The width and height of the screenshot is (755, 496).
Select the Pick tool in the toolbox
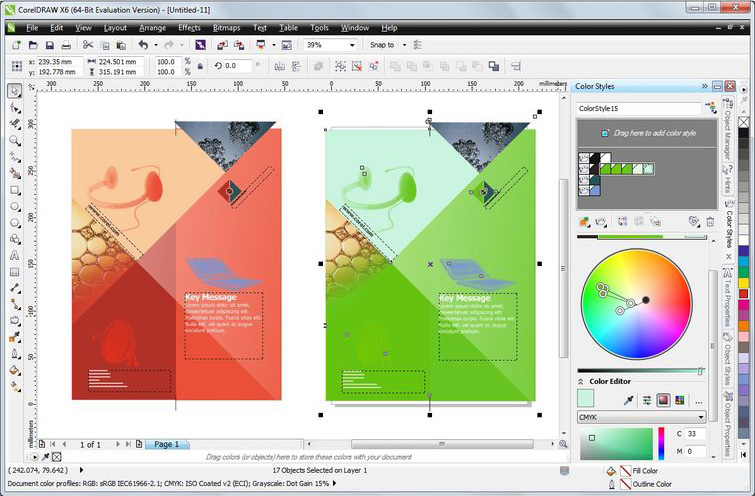(15, 91)
